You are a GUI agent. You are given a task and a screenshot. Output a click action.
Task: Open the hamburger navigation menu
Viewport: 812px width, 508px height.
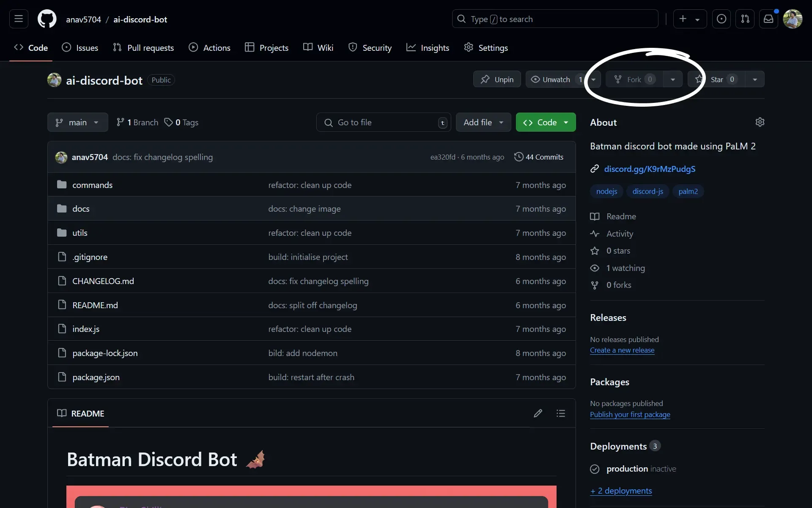click(x=19, y=19)
